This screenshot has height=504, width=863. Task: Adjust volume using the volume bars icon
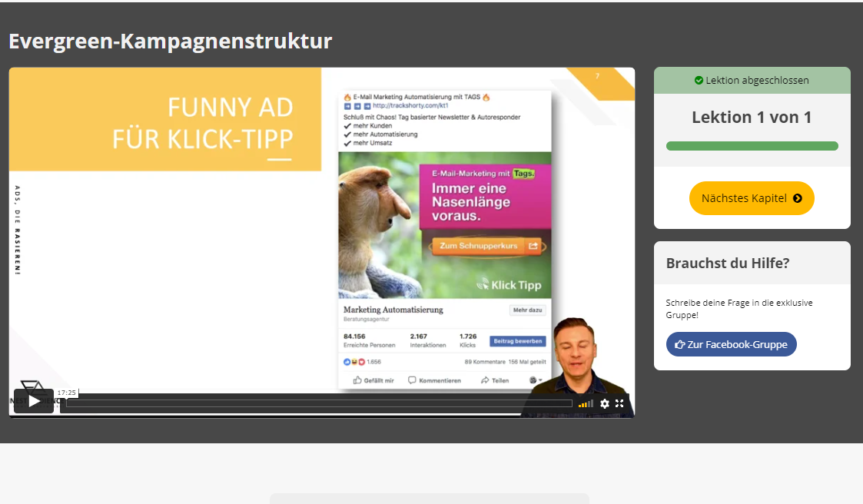(586, 404)
